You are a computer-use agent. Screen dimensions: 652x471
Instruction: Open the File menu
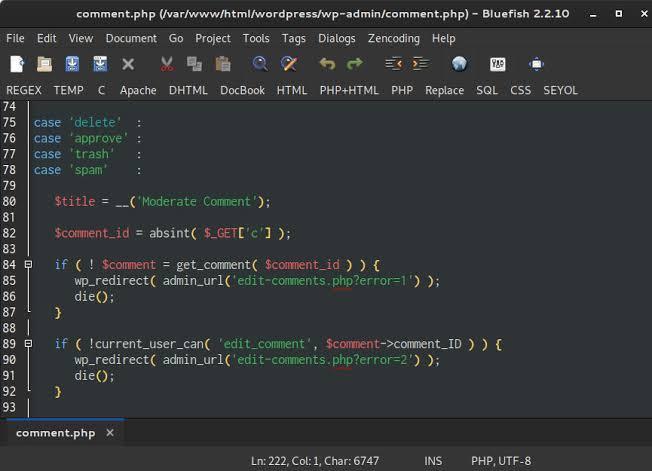point(15,38)
